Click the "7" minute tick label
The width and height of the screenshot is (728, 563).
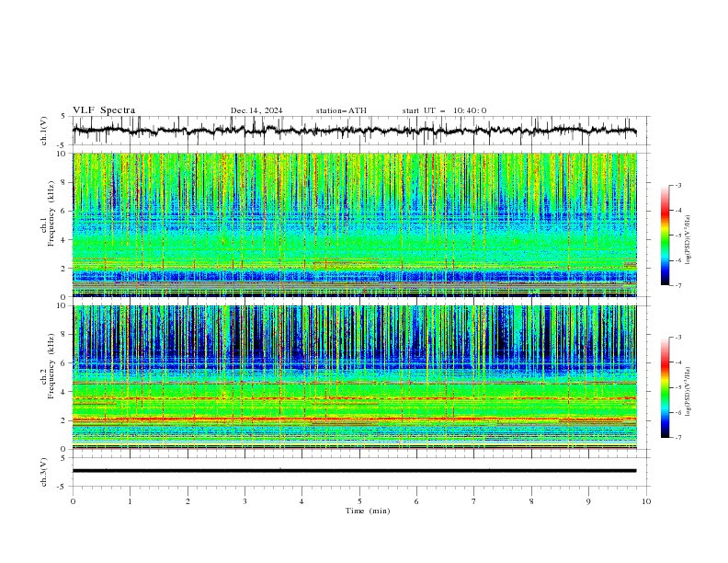[x=474, y=501]
